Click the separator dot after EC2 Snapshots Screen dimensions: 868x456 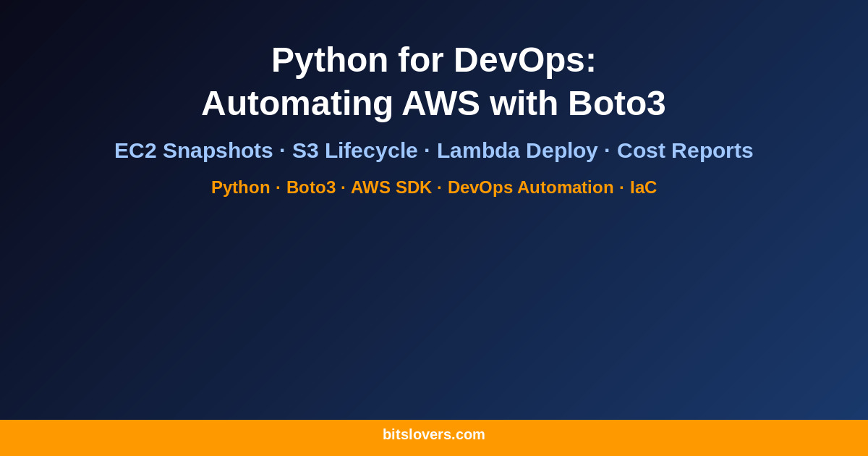pos(282,151)
